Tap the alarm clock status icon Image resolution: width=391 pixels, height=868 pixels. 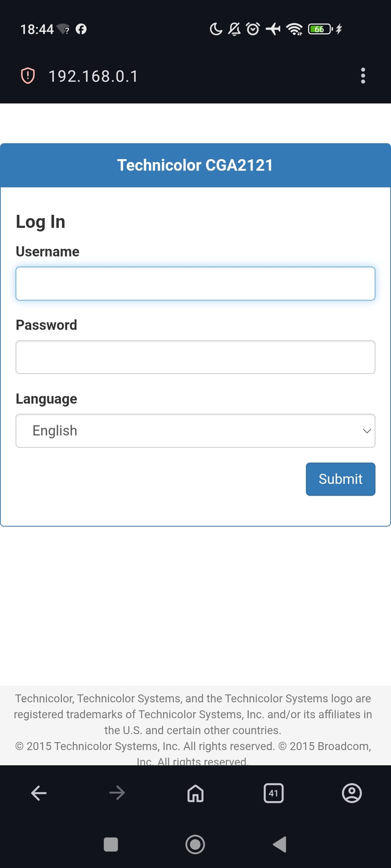253,29
